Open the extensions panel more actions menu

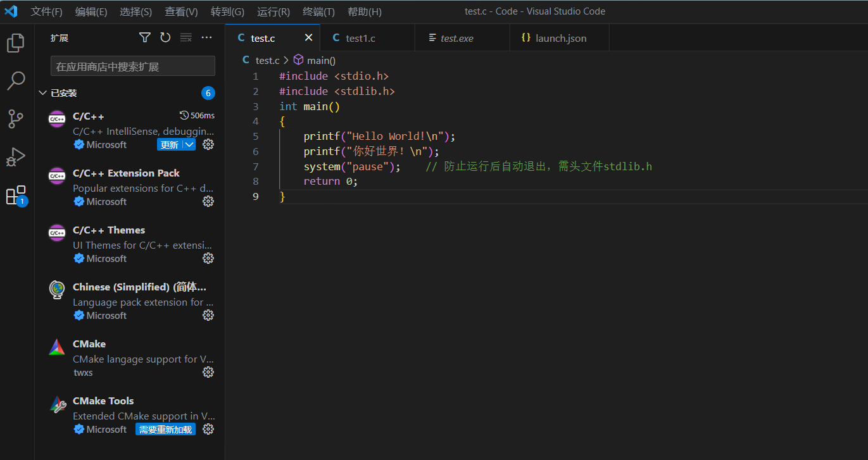(206, 38)
